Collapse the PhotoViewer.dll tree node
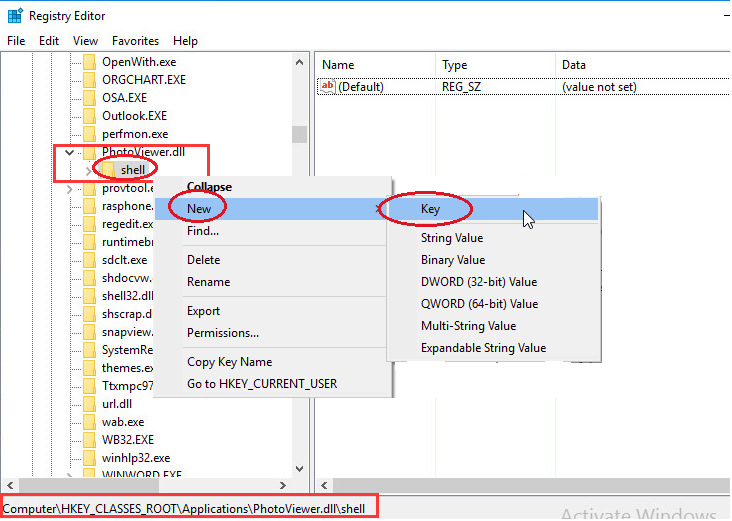Screen dimensions: 732x521 [x=69, y=153]
